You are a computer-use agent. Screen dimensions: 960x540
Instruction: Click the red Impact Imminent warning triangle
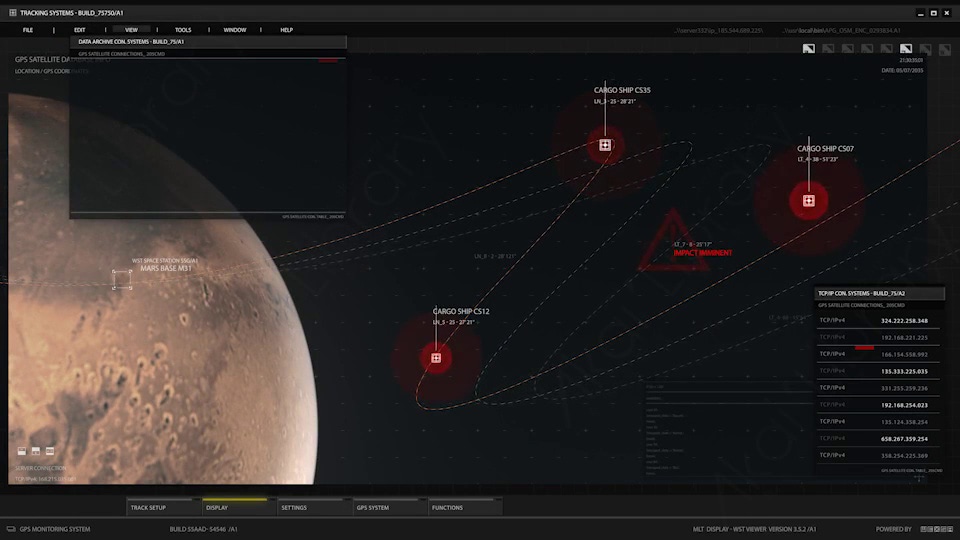pyautogui.click(x=672, y=241)
